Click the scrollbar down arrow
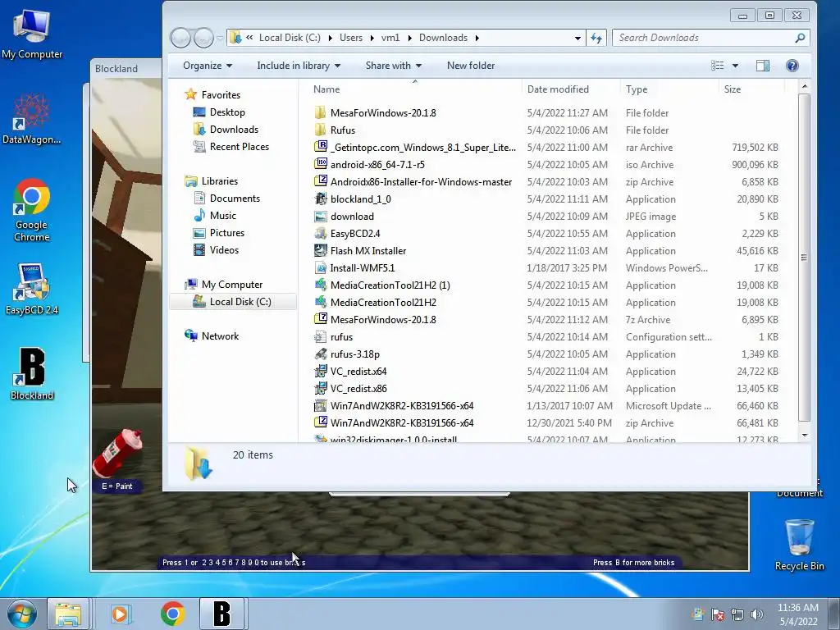Viewport: 840px width, 630px height. coord(804,436)
